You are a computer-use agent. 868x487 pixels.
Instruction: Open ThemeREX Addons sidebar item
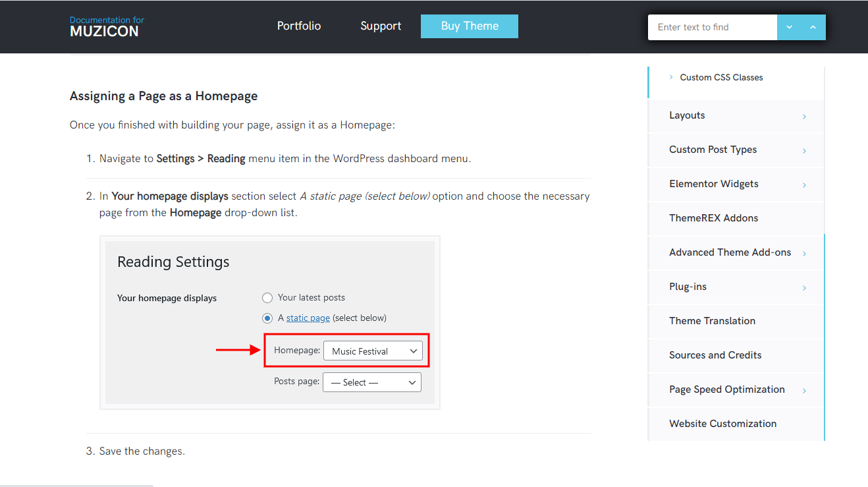tap(713, 218)
